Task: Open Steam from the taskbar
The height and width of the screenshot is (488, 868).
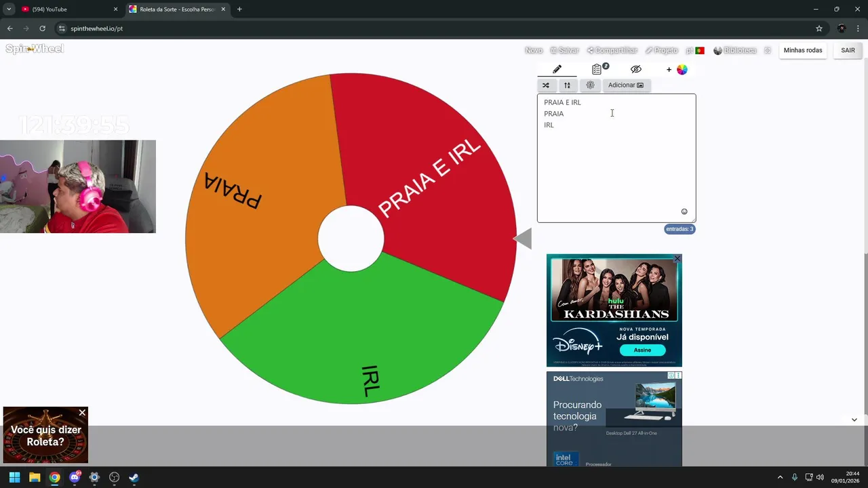Action: (x=134, y=477)
